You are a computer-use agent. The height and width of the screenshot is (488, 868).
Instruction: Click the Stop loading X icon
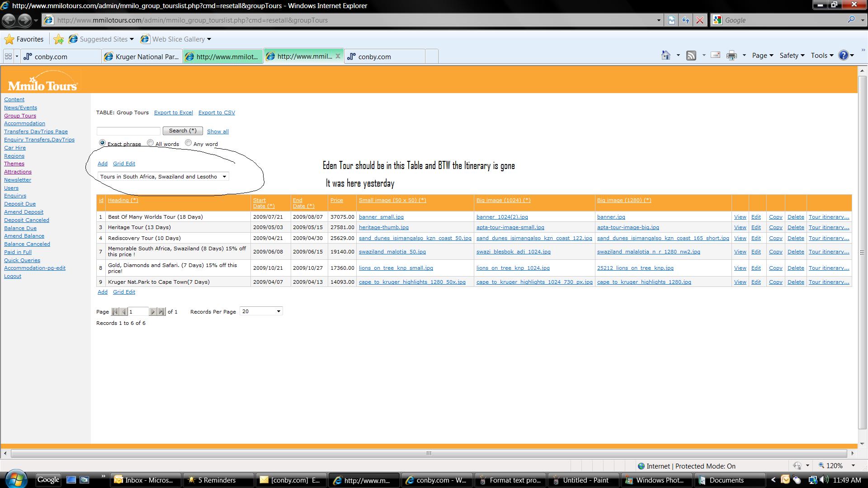(700, 20)
